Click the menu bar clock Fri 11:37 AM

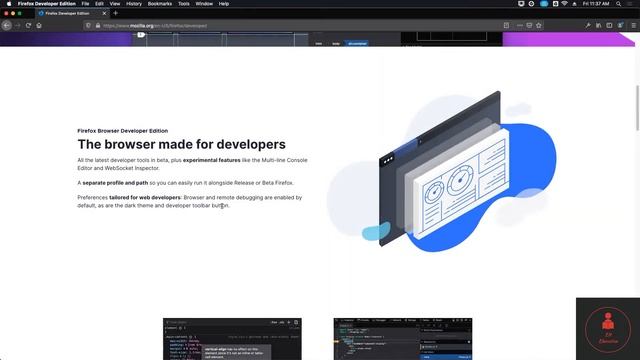[x=596, y=4]
